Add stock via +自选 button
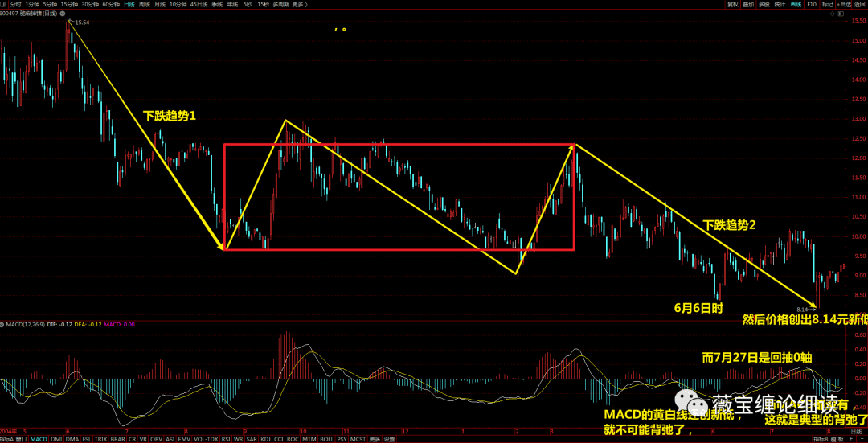The image size is (868, 443). tap(844, 5)
